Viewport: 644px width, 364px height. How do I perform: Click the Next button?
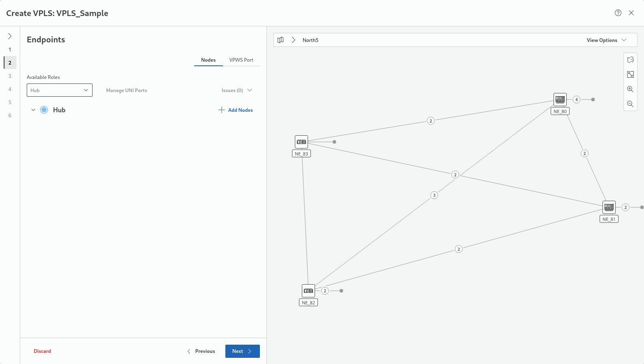tap(242, 351)
